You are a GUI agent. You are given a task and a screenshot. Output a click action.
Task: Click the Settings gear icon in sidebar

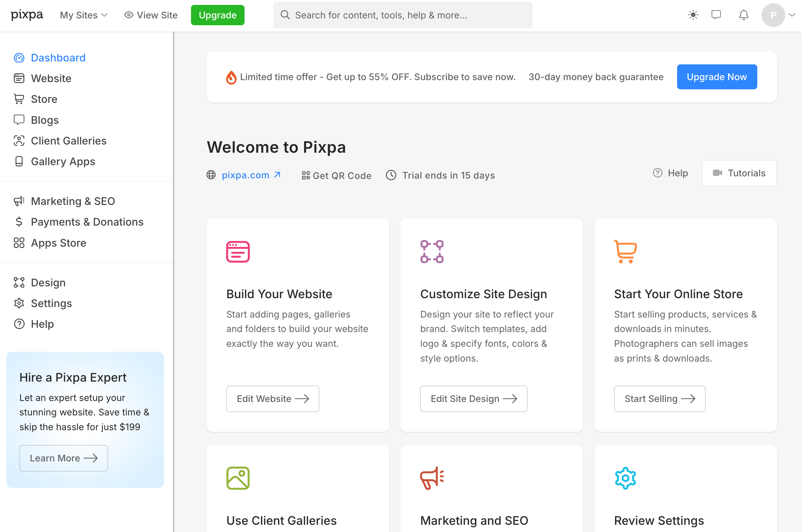(19, 303)
